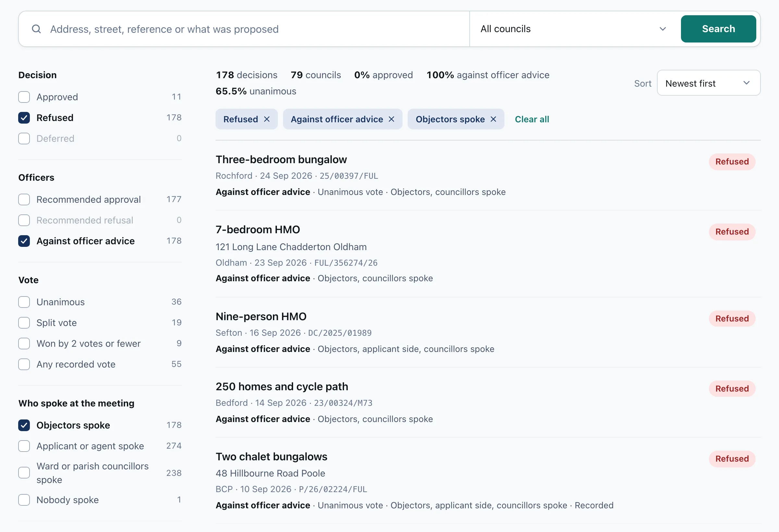Click Refused badge on Bedford result
Image resolution: width=779 pixels, height=532 pixels.
point(732,389)
